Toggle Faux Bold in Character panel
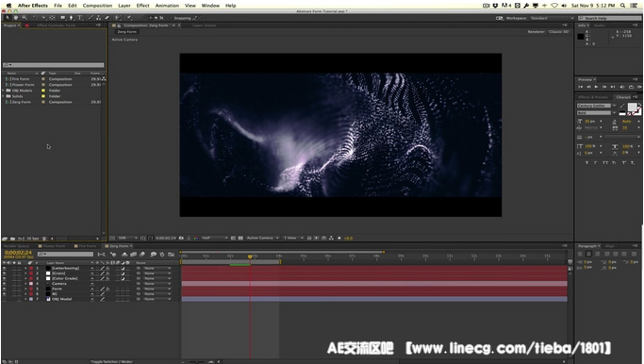The width and height of the screenshot is (644, 364). pos(586,163)
